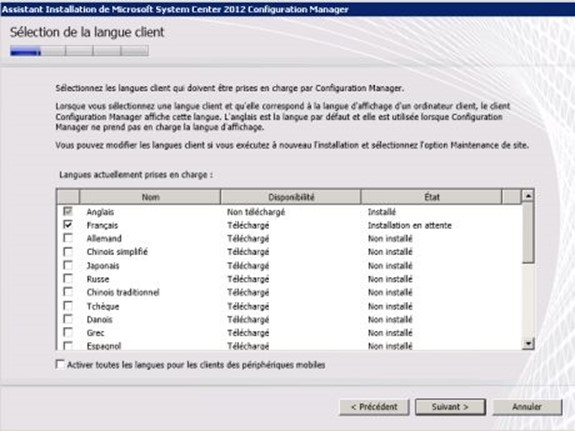Check the Grec language checkbox
This screenshot has height=431, width=575.
(68, 333)
